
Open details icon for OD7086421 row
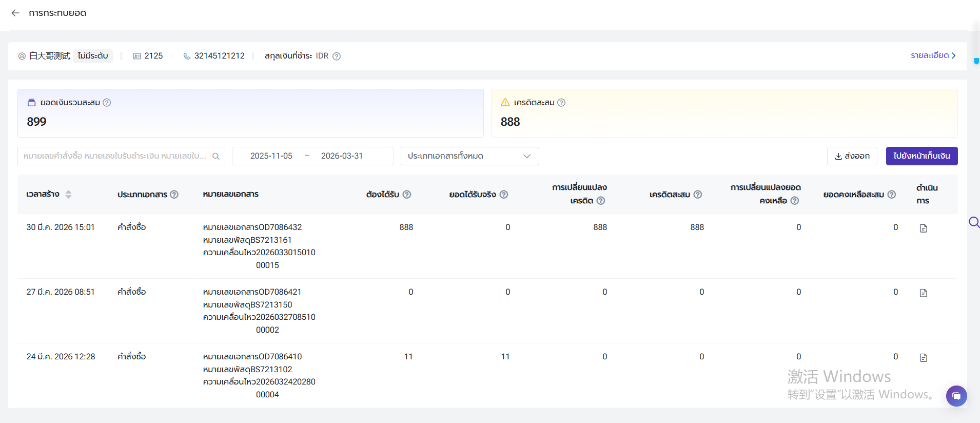(x=923, y=293)
